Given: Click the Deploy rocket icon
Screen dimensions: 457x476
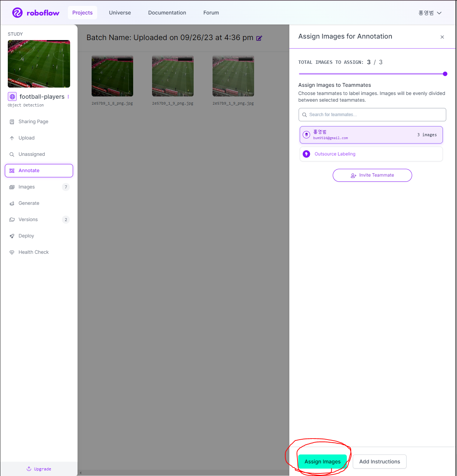Looking at the screenshot, I should click(x=12, y=236).
